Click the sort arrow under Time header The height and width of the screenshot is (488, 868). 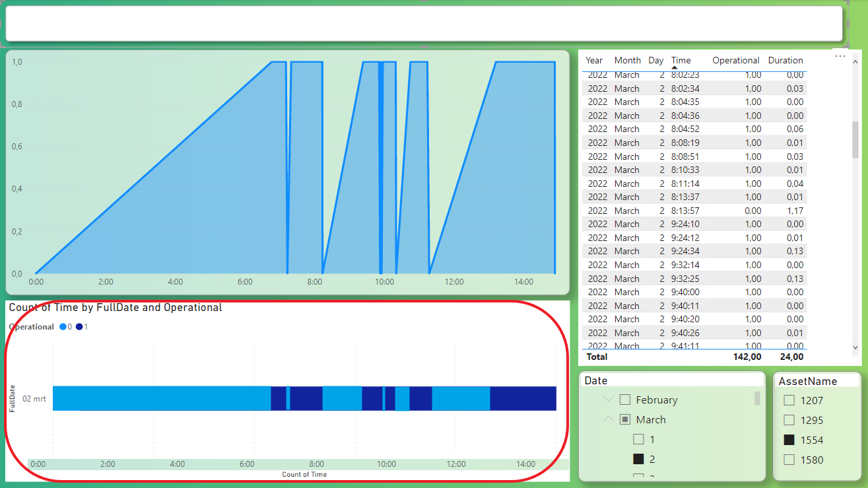coord(675,67)
